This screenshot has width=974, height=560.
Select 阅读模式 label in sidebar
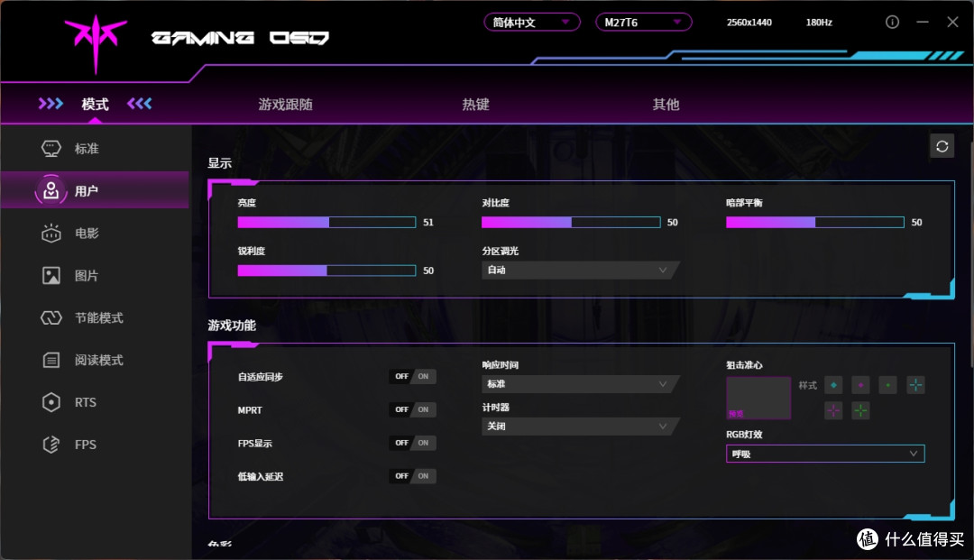tap(99, 360)
